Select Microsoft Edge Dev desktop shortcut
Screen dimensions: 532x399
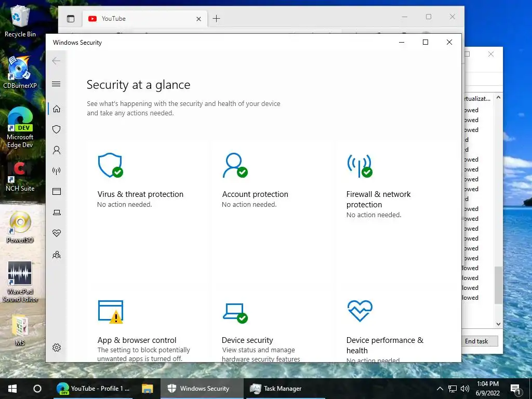(20, 128)
